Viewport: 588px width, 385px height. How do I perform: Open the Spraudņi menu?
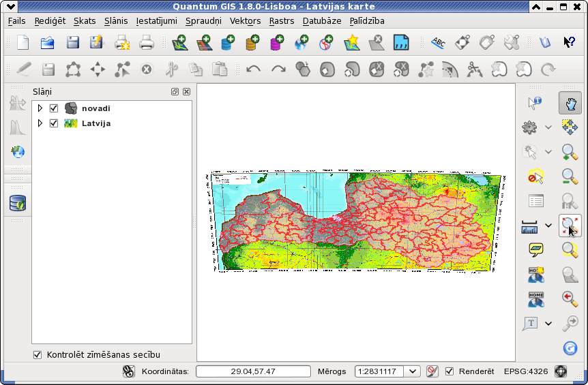pyautogui.click(x=204, y=21)
